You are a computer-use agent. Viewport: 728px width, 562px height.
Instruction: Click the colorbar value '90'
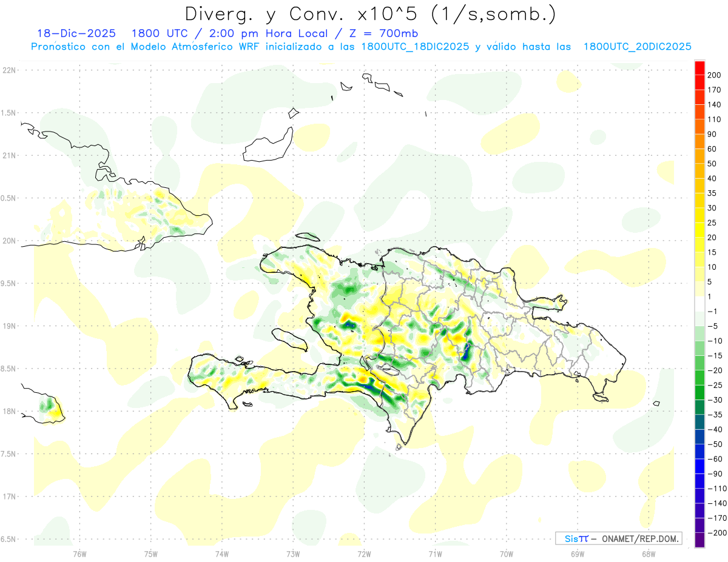coord(712,134)
